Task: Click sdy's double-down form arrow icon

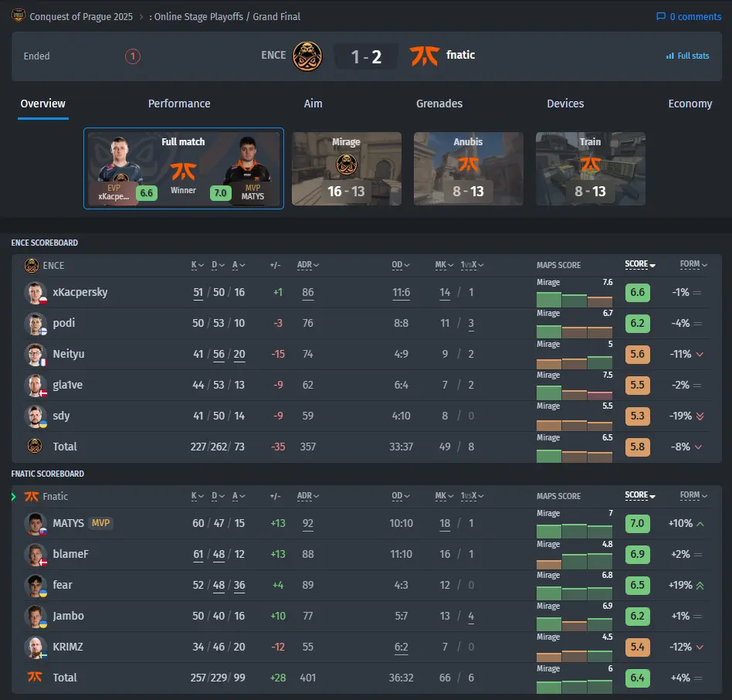Action: coord(700,416)
